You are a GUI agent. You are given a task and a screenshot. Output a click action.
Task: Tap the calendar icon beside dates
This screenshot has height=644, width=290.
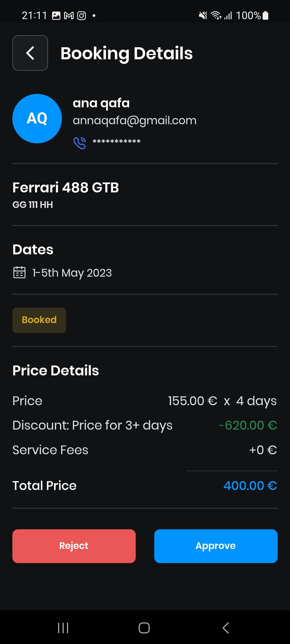tap(19, 272)
